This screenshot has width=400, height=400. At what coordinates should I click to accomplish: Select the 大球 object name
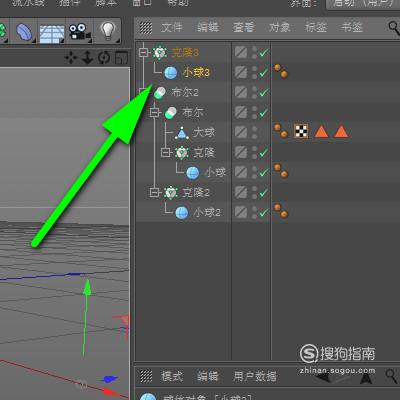204,133
